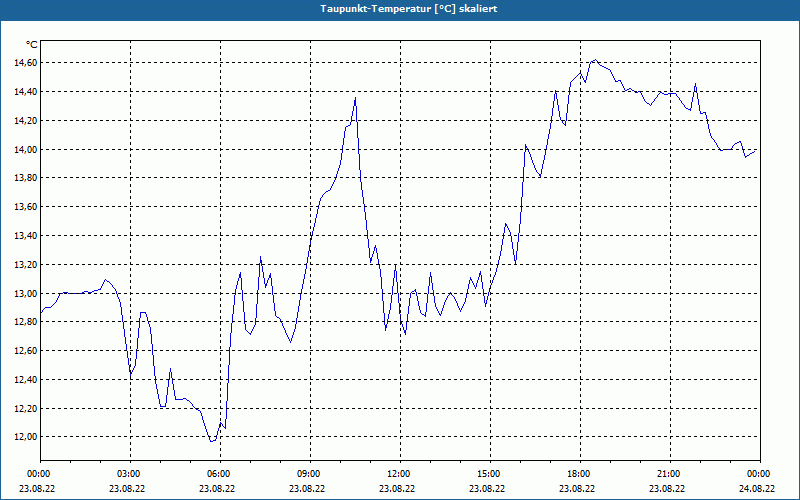Click the 12,80 y-axis value
Viewport: 800px width, 500px height.
coord(26,322)
